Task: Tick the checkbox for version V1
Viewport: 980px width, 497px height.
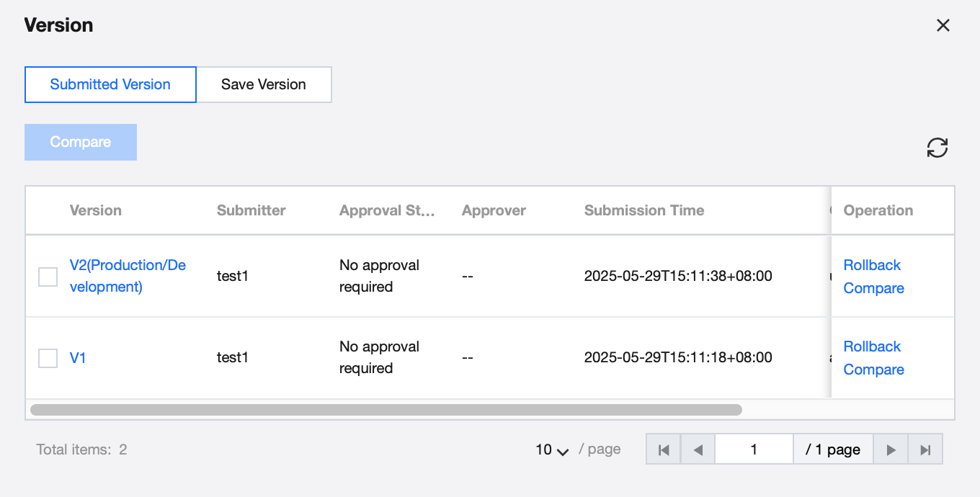Action: click(48, 358)
